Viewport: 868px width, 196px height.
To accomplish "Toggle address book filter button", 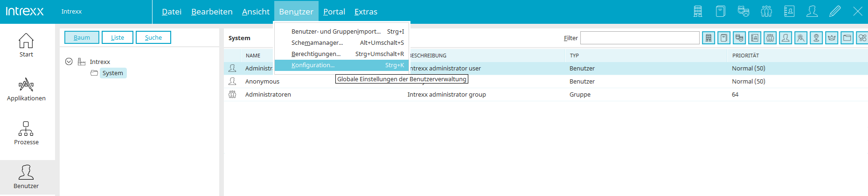I will [755, 38].
